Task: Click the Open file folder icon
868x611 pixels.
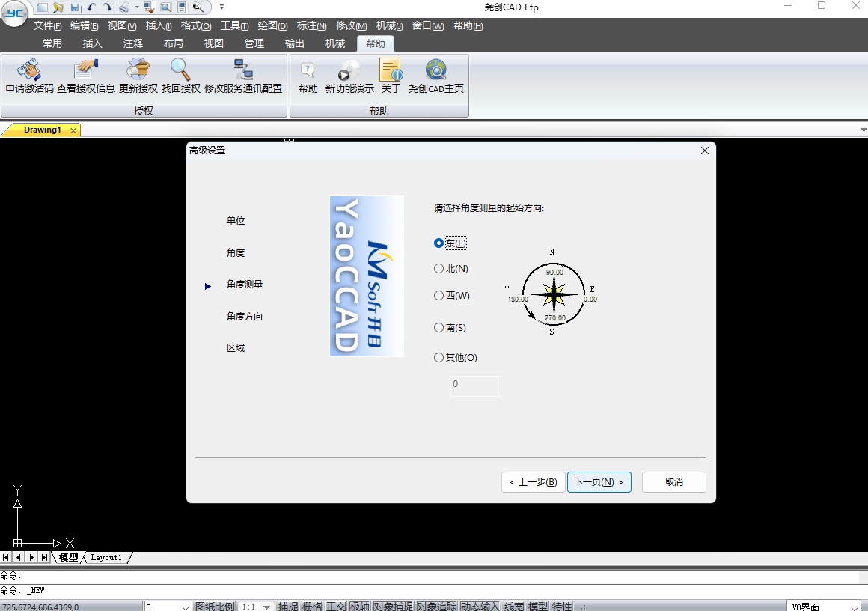Action: 58,7
